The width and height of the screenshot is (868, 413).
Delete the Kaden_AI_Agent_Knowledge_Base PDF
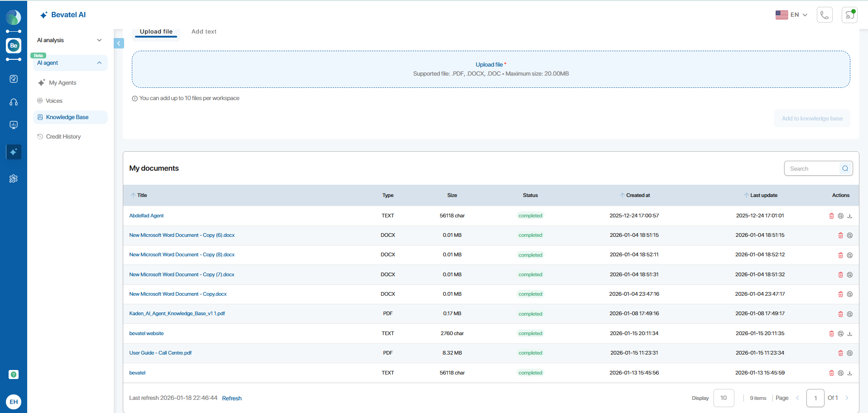point(840,314)
